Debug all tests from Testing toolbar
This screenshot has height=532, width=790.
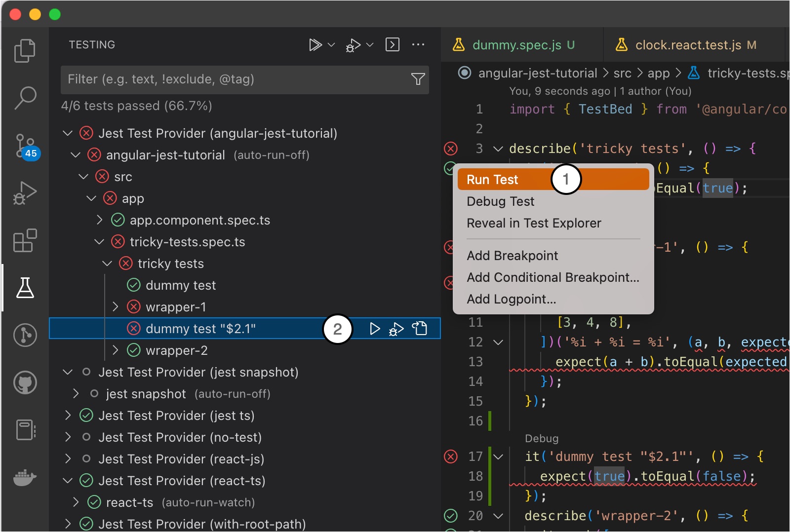coord(353,45)
